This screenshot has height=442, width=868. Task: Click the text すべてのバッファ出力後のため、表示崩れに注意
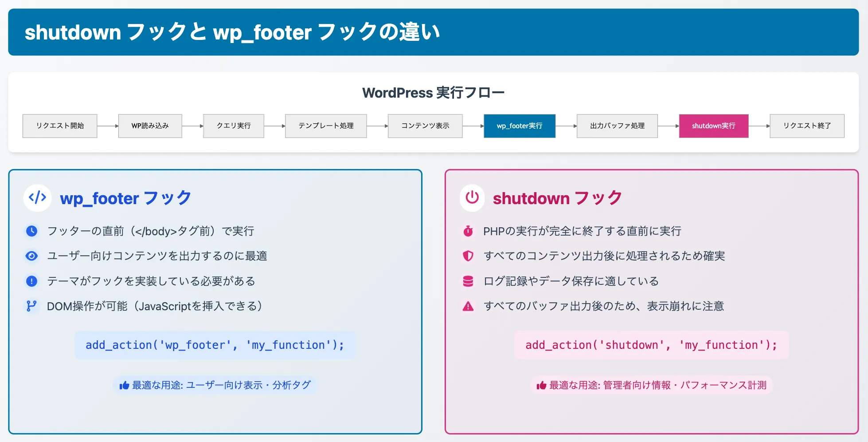pyautogui.click(x=604, y=306)
